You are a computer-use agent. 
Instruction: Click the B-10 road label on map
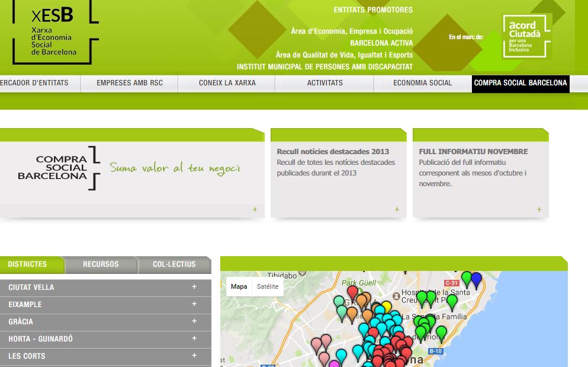[435, 351]
